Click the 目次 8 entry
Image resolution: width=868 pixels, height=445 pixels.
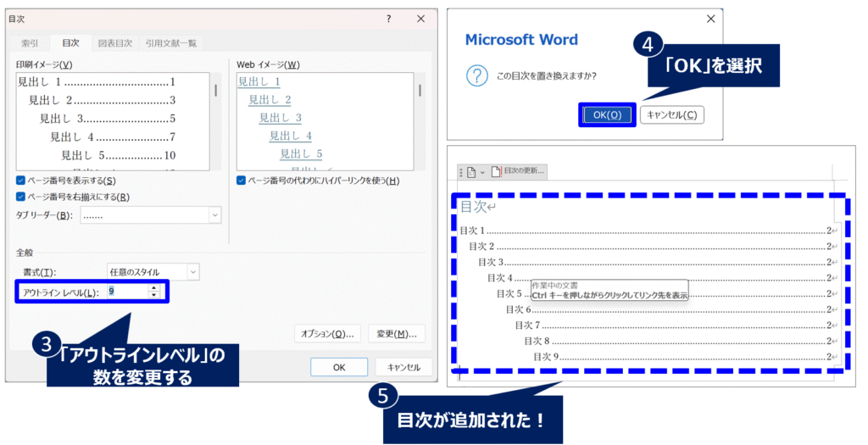click(681, 341)
